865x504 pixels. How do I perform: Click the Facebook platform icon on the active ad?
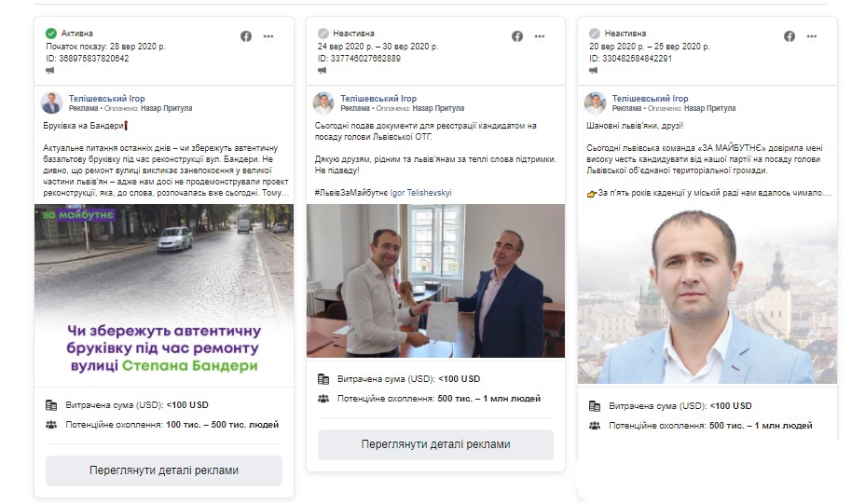coord(246,36)
